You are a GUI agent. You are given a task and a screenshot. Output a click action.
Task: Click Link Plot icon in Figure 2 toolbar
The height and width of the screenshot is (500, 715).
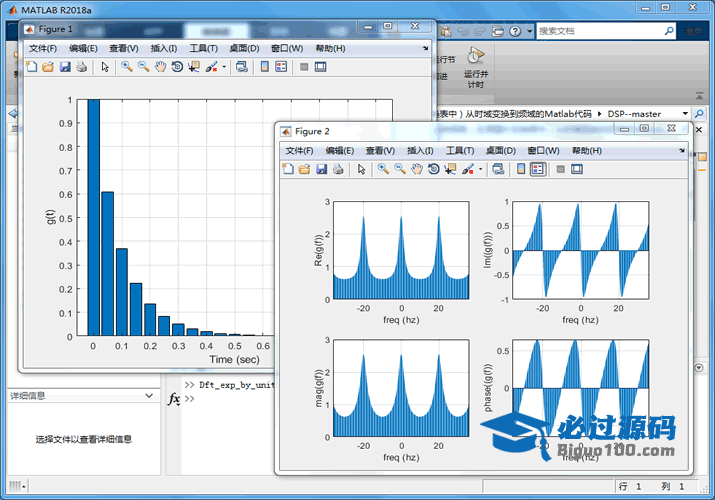pos(498,169)
